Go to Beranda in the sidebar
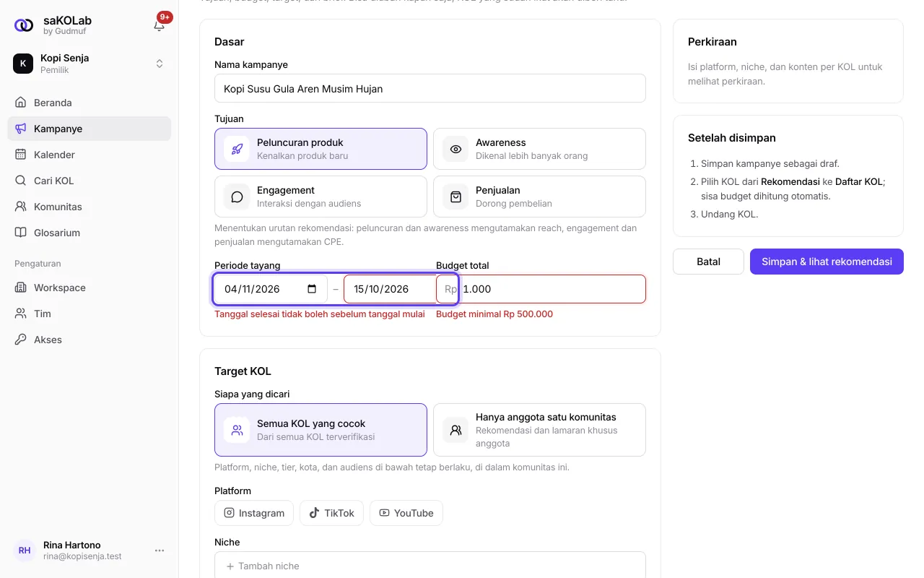Viewport: 924px width, 578px height. (90, 103)
